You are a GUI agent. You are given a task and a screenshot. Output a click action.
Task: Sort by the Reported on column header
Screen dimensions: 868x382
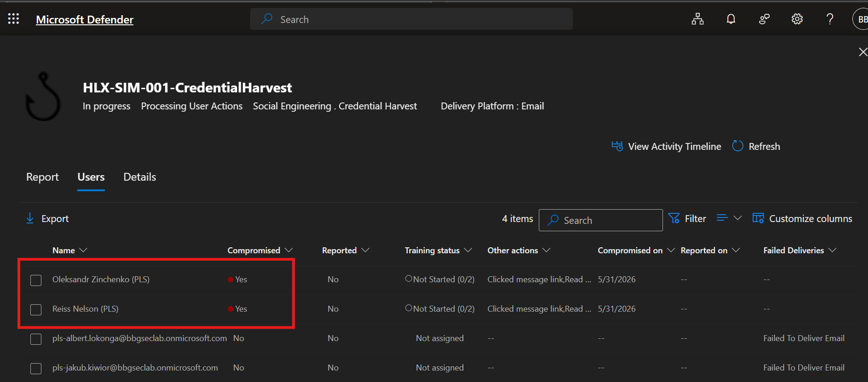click(x=710, y=251)
